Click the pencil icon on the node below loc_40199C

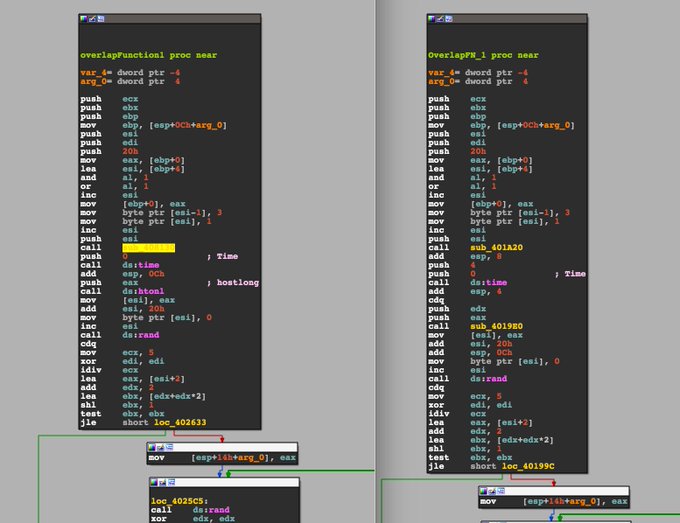492,491
